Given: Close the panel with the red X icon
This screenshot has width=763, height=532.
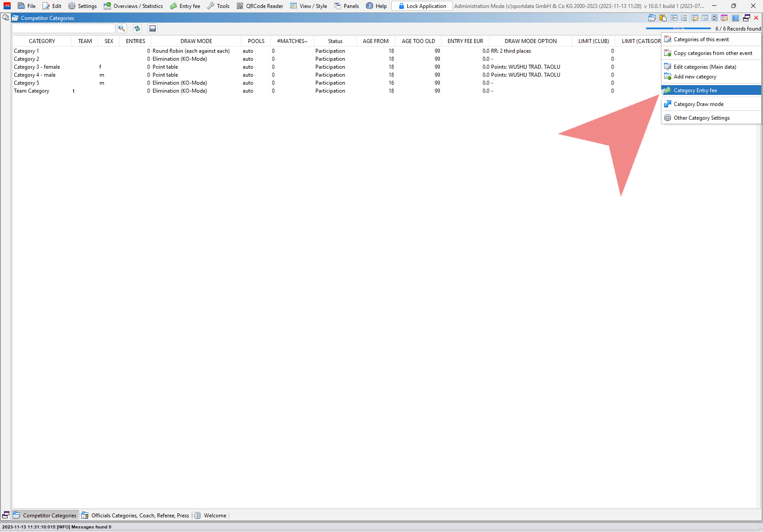Looking at the screenshot, I should 756,18.
